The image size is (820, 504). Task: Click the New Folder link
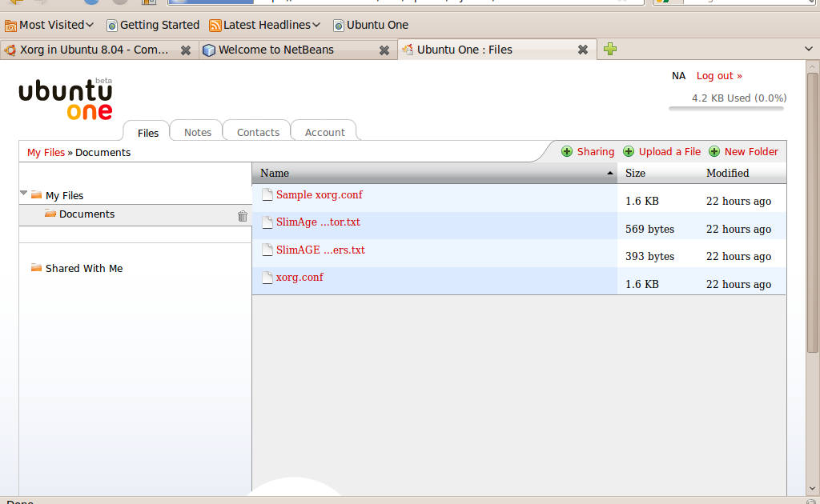(x=751, y=151)
